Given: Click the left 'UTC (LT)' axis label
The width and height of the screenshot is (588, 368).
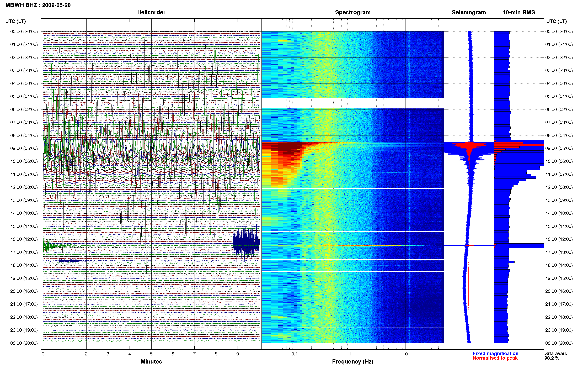Looking at the screenshot, I should 15,21.
